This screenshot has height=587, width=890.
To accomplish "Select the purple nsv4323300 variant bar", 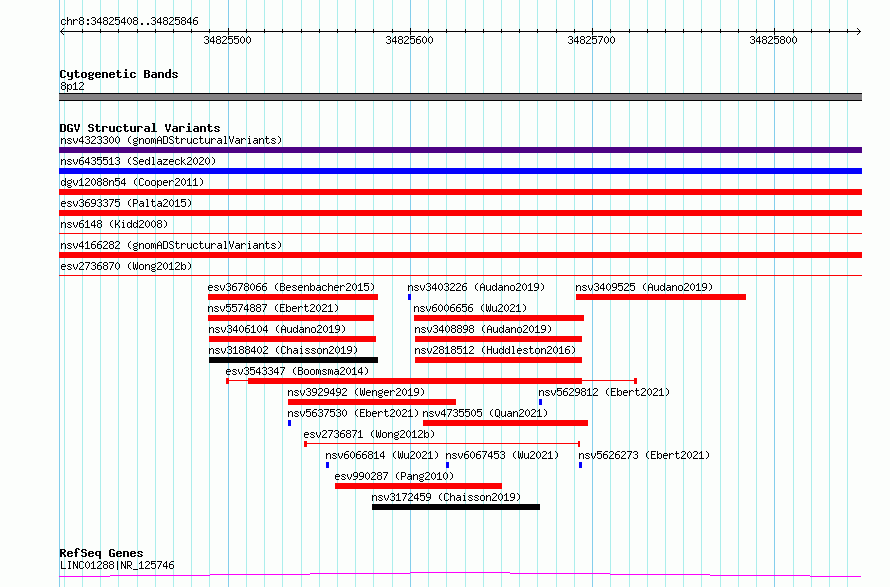I will (x=460, y=150).
